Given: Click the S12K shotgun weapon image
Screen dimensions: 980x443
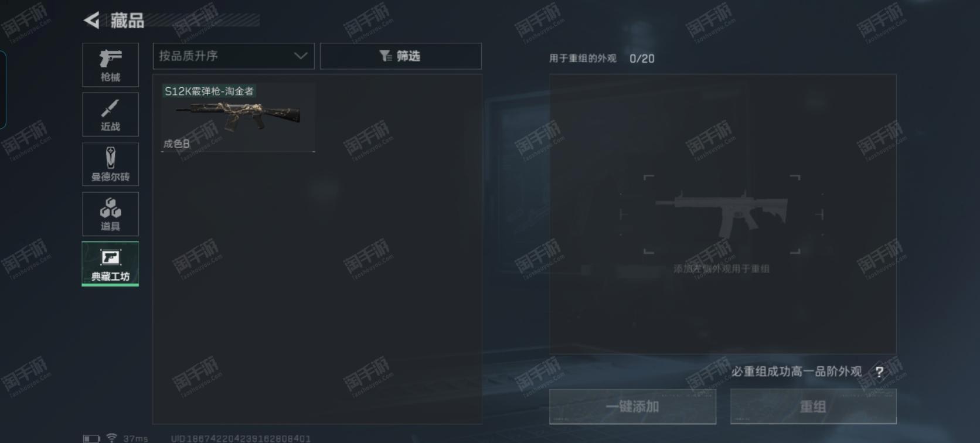Looking at the screenshot, I should [x=238, y=115].
